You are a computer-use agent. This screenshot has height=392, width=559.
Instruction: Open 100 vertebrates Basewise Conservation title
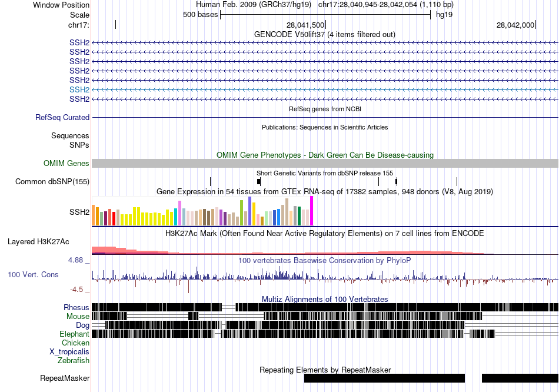pyautogui.click(x=325, y=261)
